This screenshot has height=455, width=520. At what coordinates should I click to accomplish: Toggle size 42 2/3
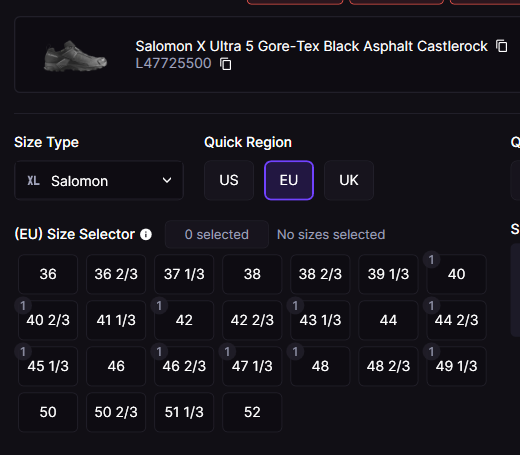point(252,320)
